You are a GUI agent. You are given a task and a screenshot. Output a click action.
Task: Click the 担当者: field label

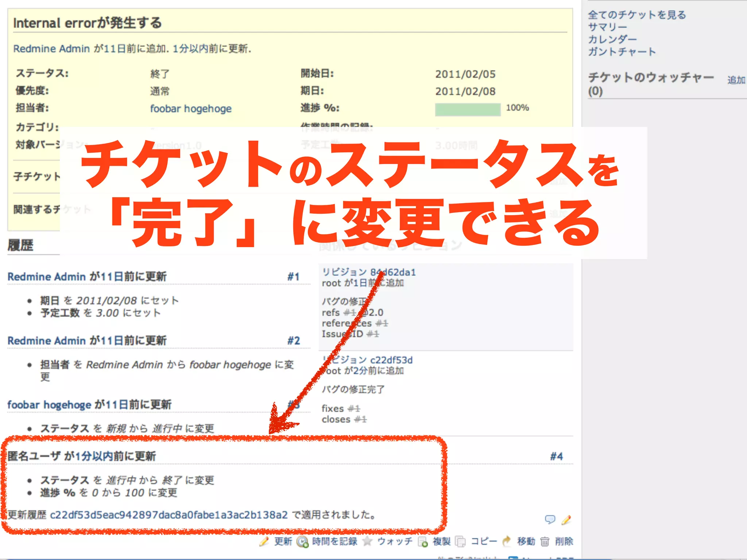(32, 108)
